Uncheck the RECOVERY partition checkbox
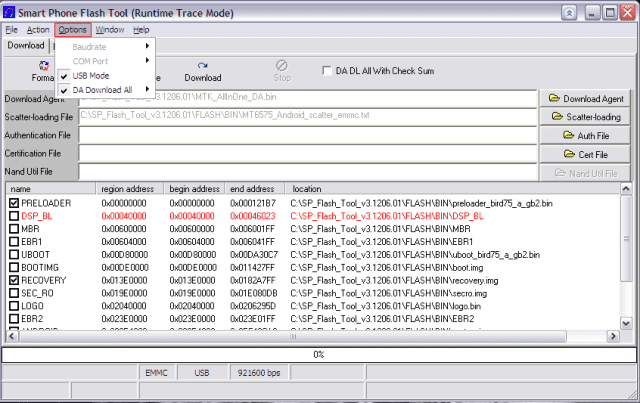This screenshot has height=403, width=640. tap(14, 280)
